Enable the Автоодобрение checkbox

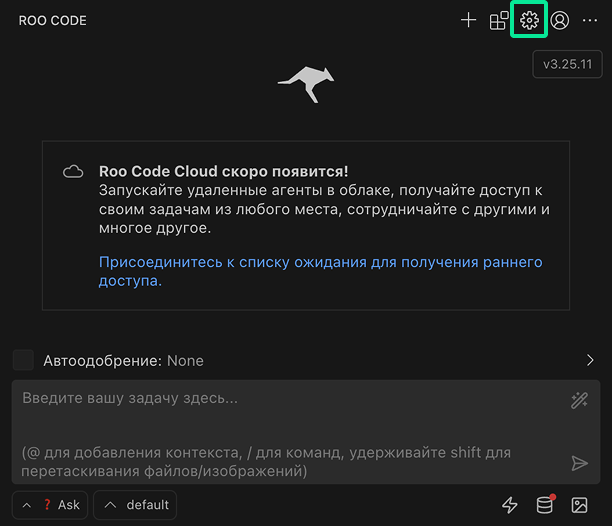tap(23, 360)
